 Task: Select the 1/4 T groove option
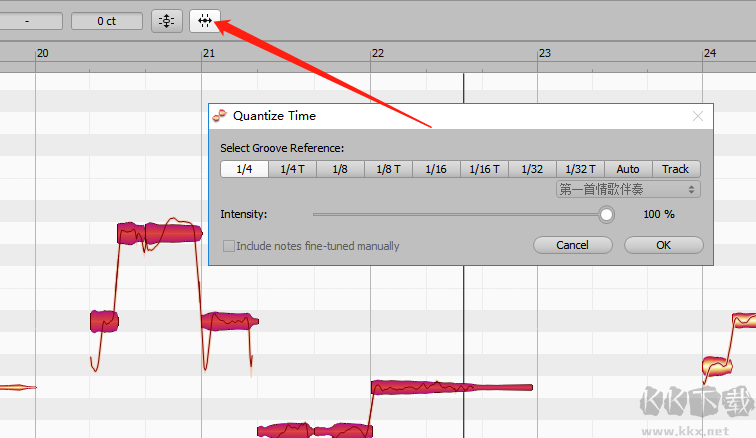pyautogui.click(x=292, y=169)
